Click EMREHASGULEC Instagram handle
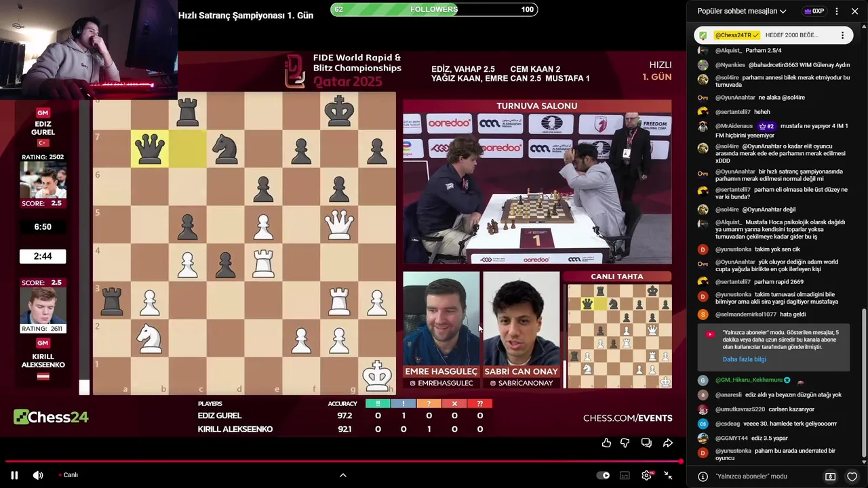 click(x=441, y=384)
